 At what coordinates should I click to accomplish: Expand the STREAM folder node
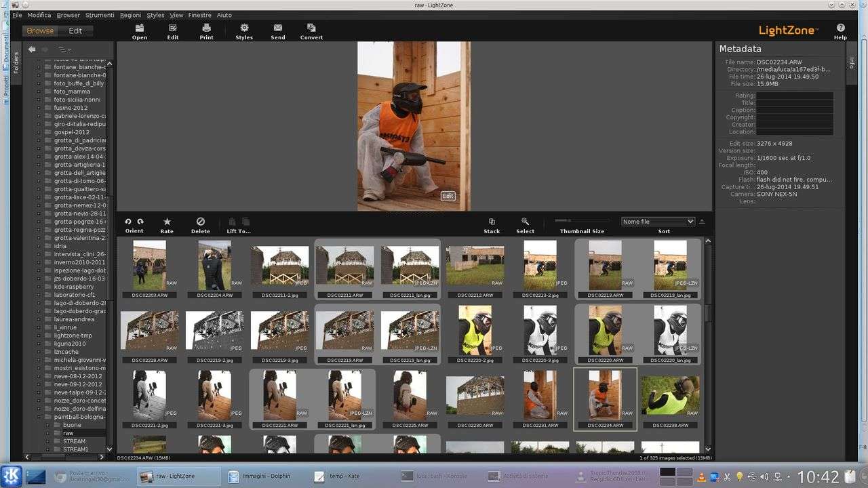coord(47,441)
